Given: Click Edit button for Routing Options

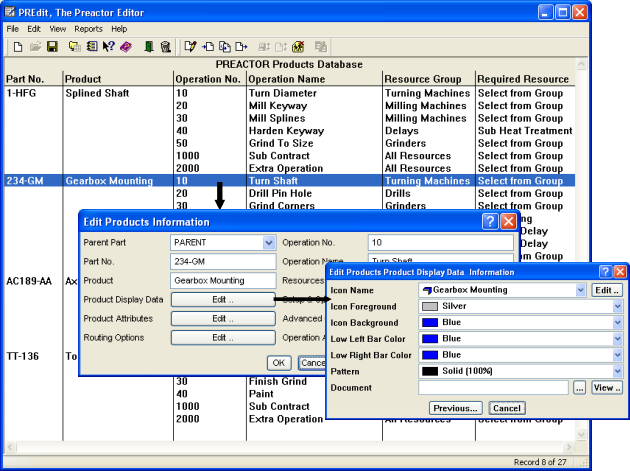Looking at the screenshot, I should click(223, 338).
